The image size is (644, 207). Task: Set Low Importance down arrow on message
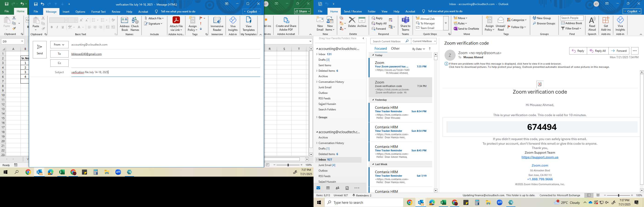click(x=201, y=29)
